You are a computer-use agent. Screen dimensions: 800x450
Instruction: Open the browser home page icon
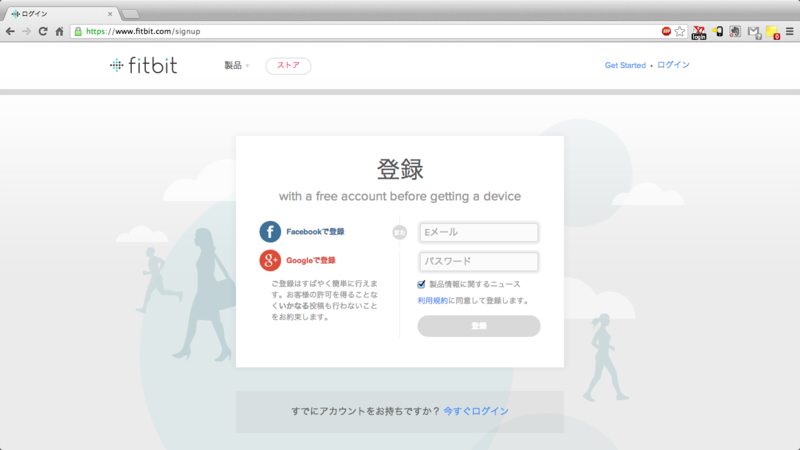pyautogui.click(x=59, y=32)
